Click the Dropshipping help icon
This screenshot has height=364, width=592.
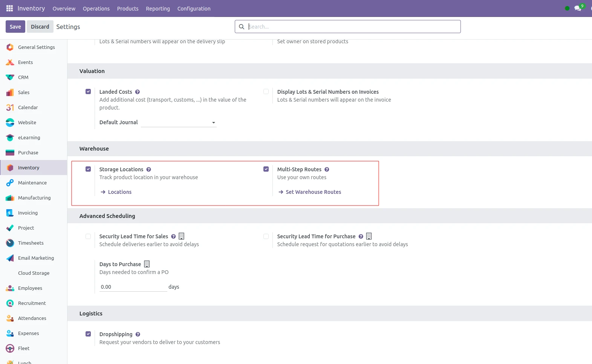click(138, 334)
